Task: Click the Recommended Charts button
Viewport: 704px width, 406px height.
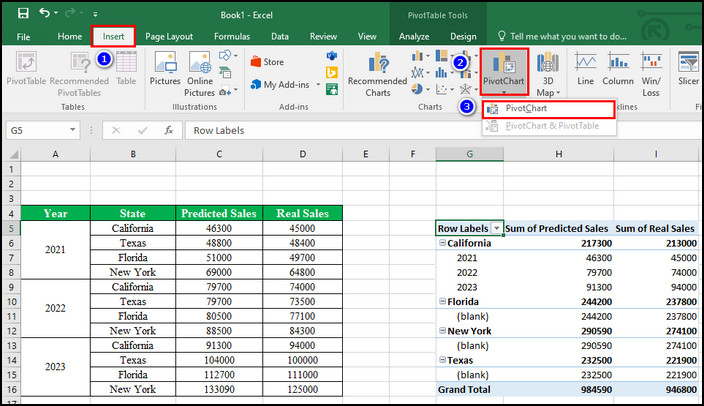Action: click(378, 74)
